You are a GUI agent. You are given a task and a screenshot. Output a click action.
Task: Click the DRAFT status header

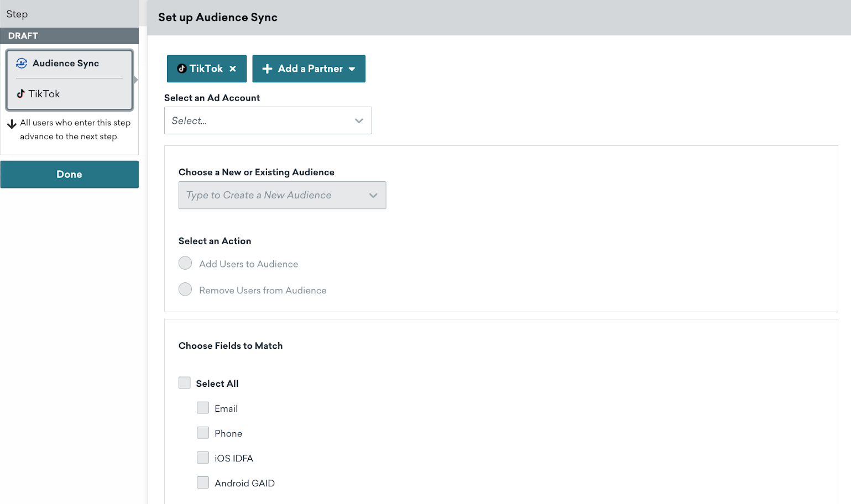[69, 35]
